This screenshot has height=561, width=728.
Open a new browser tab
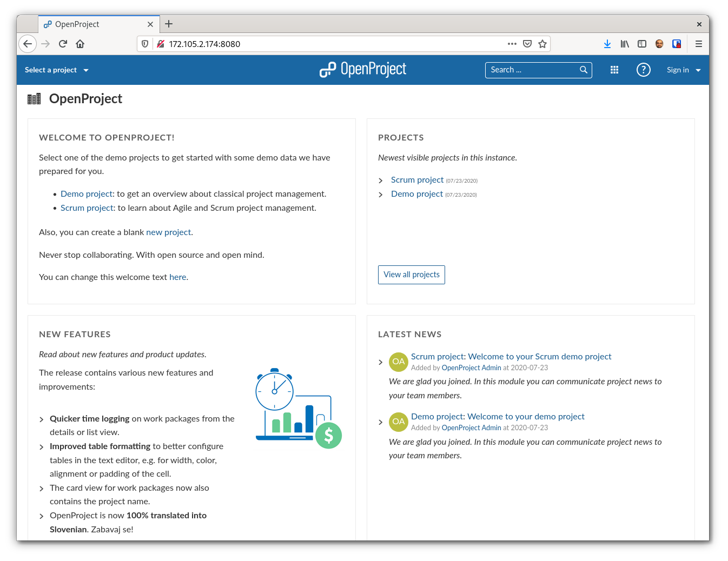click(x=169, y=24)
